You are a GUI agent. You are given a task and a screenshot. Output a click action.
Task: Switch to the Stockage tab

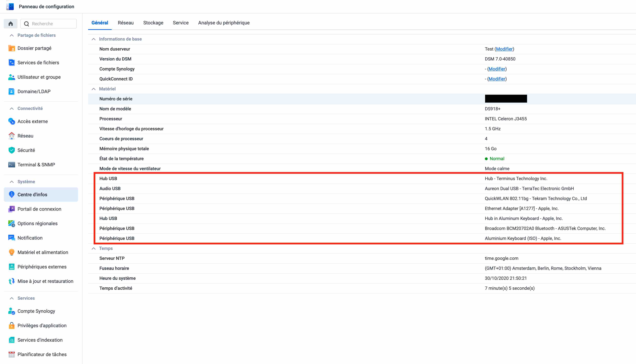pyautogui.click(x=153, y=23)
